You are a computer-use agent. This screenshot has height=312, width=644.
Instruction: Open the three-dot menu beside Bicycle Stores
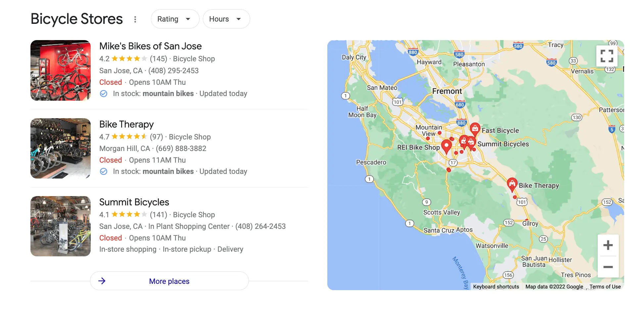[135, 19]
